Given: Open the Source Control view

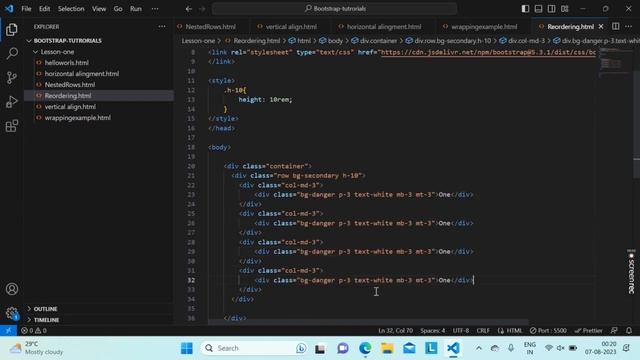Looking at the screenshot, I should pos(12,78).
